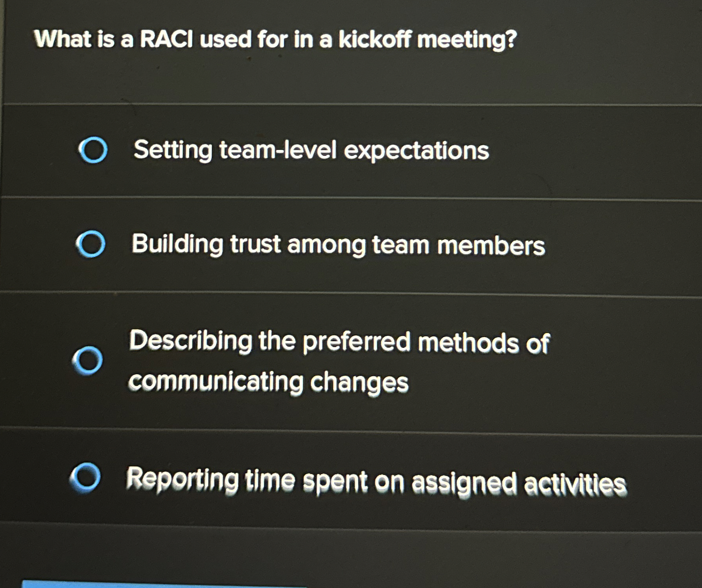Select the "Setting team-level expectations" radio button
Screen dimensions: 702x588
tap(93, 150)
